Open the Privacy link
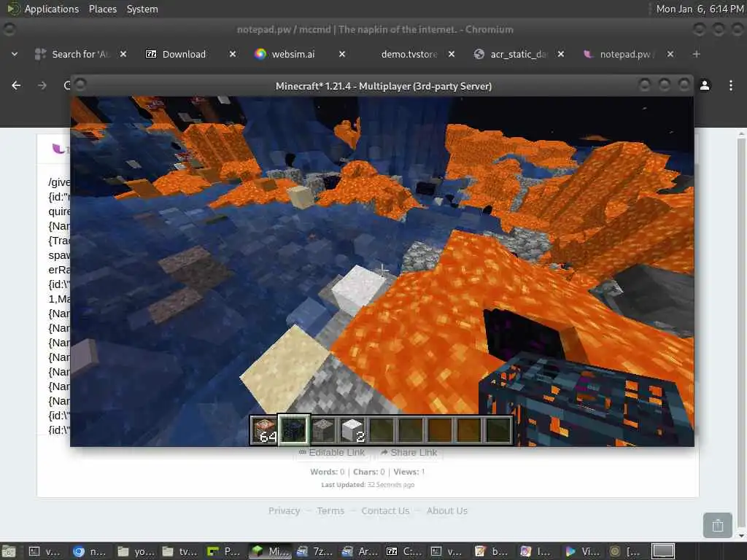 284,510
